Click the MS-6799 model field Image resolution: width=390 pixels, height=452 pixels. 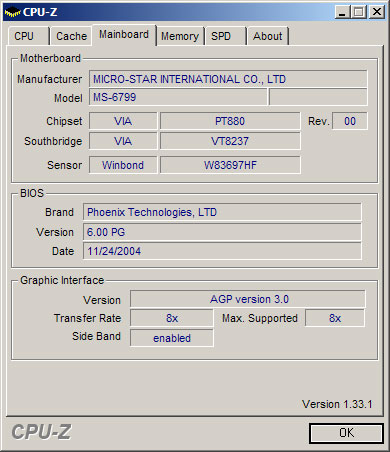click(x=178, y=97)
